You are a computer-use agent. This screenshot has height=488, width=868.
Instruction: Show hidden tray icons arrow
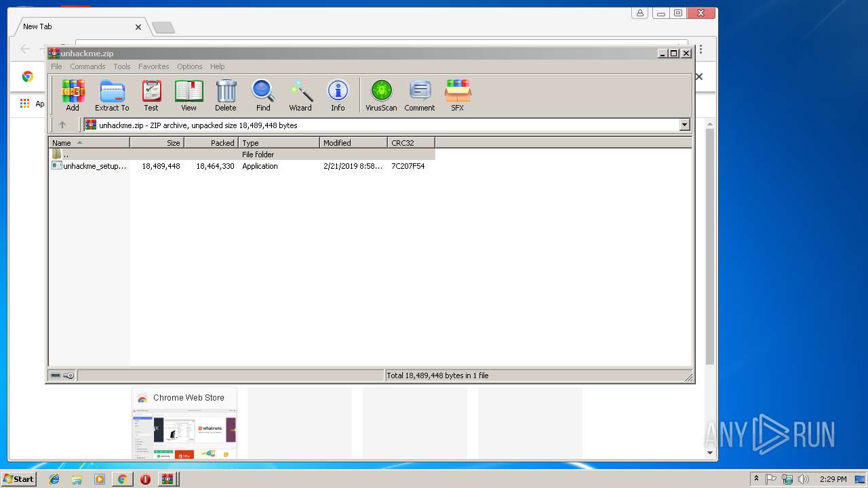[756, 479]
